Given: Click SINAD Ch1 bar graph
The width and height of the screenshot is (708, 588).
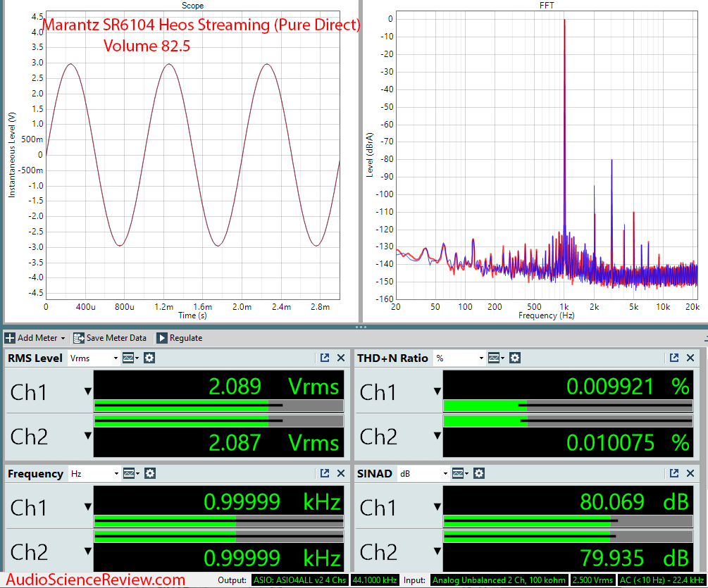Looking at the screenshot, I should 568,521.
